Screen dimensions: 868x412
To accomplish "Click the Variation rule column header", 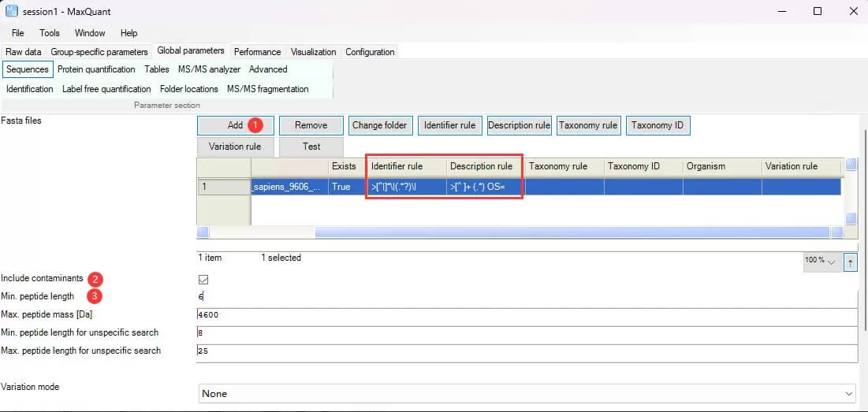I will tap(801, 166).
